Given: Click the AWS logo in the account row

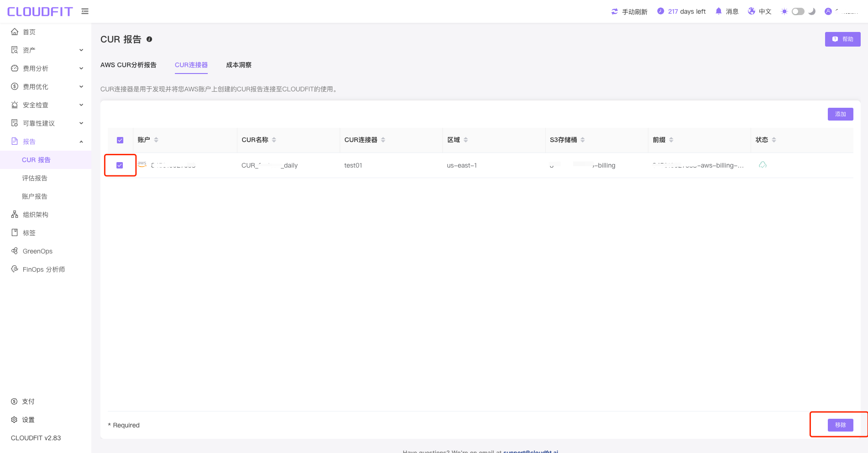Looking at the screenshot, I should click(142, 164).
